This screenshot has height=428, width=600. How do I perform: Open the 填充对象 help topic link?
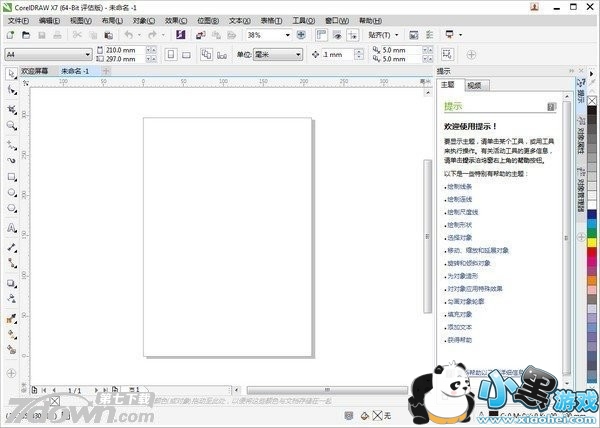coord(460,314)
